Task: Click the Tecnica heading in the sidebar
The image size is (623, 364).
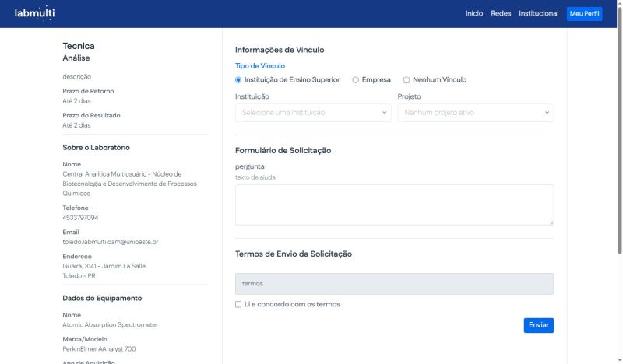Action: coord(79,46)
